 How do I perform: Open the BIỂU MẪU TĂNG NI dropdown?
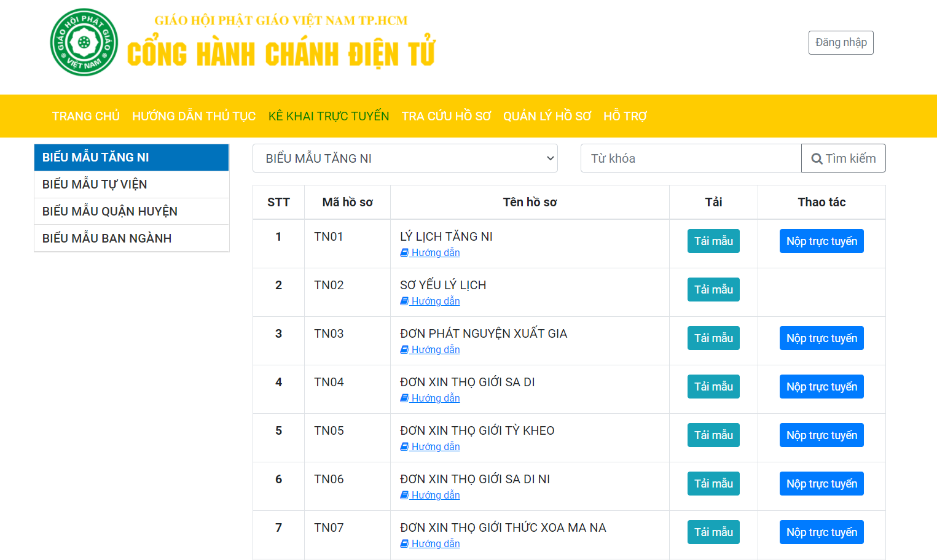click(405, 158)
